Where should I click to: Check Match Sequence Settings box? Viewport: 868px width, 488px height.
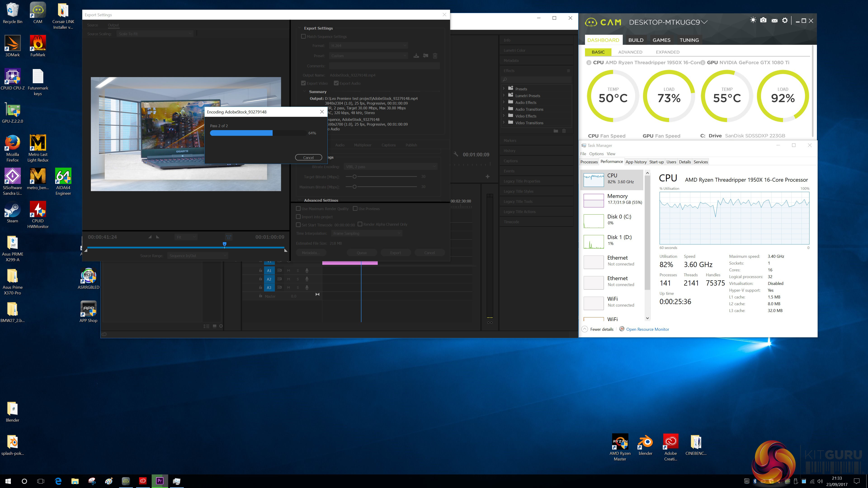(x=303, y=36)
